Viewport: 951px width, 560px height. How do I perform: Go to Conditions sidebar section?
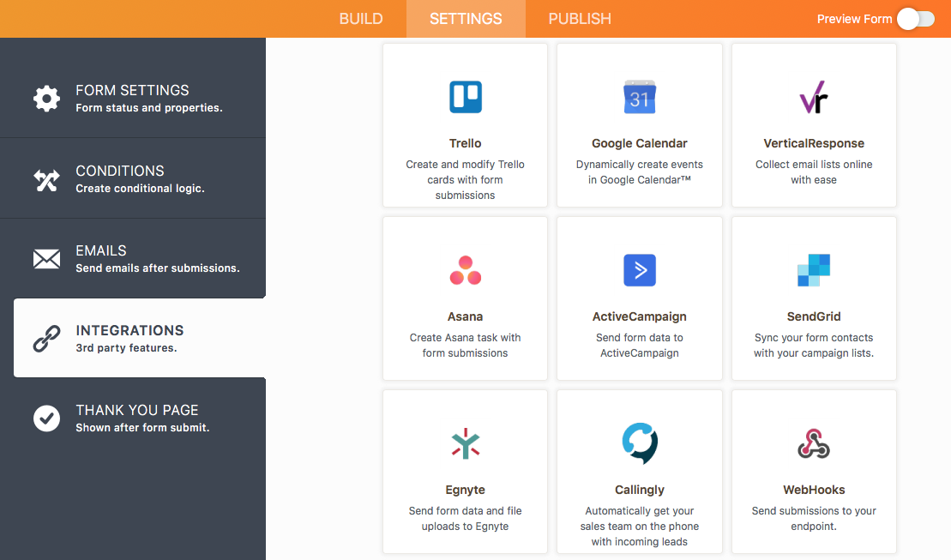pos(133,178)
